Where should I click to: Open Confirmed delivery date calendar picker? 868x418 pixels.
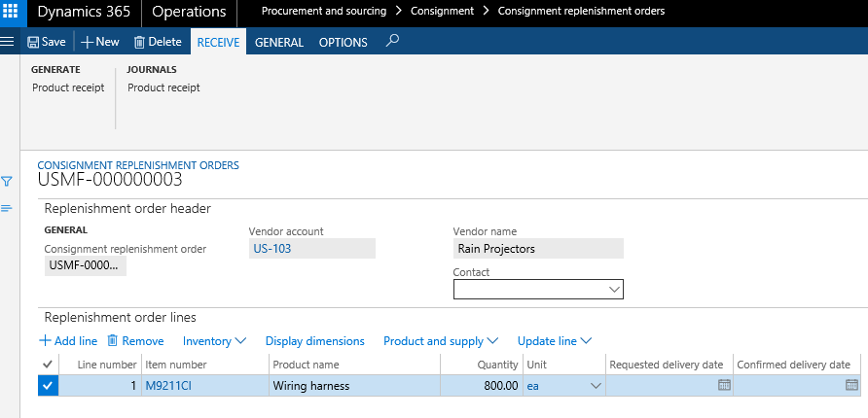[x=852, y=386]
